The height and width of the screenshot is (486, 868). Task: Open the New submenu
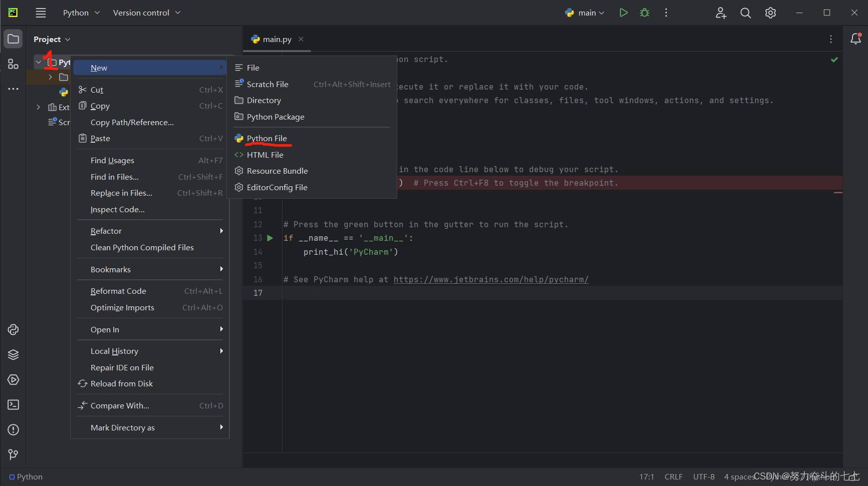pos(150,68)
